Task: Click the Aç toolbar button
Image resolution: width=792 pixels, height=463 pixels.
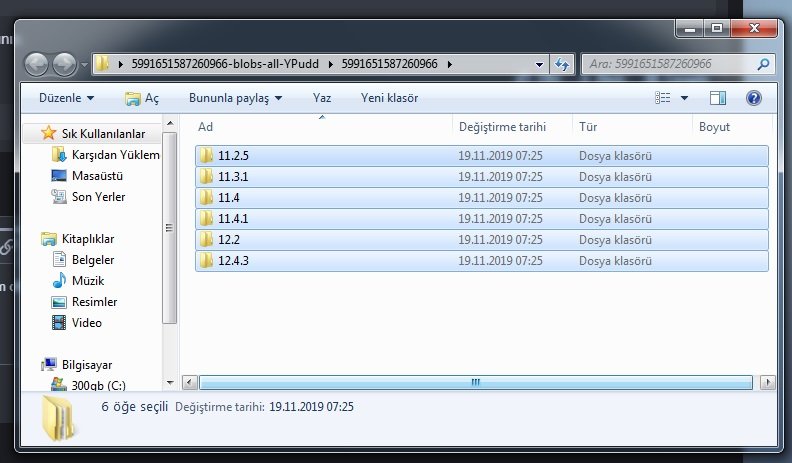Action: 142,98
